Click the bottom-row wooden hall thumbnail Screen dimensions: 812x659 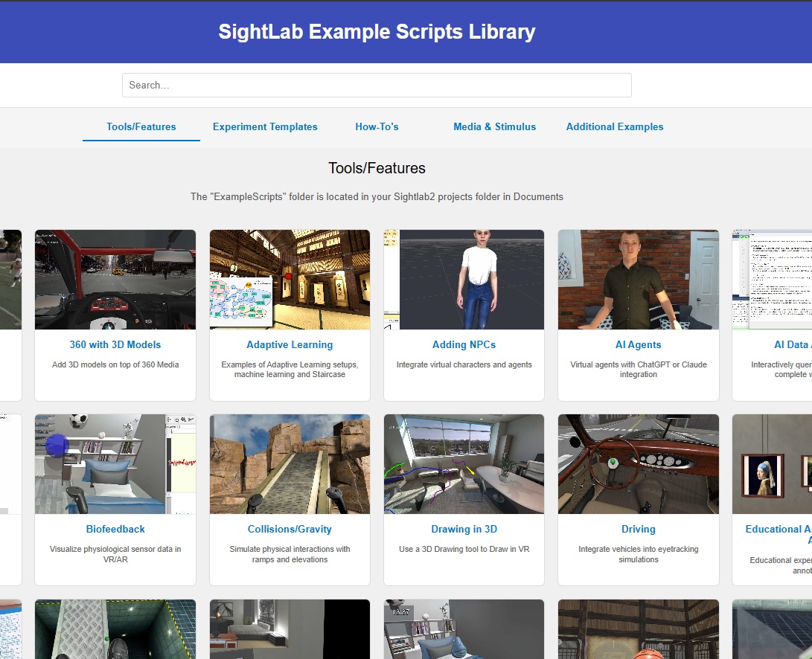638,629
